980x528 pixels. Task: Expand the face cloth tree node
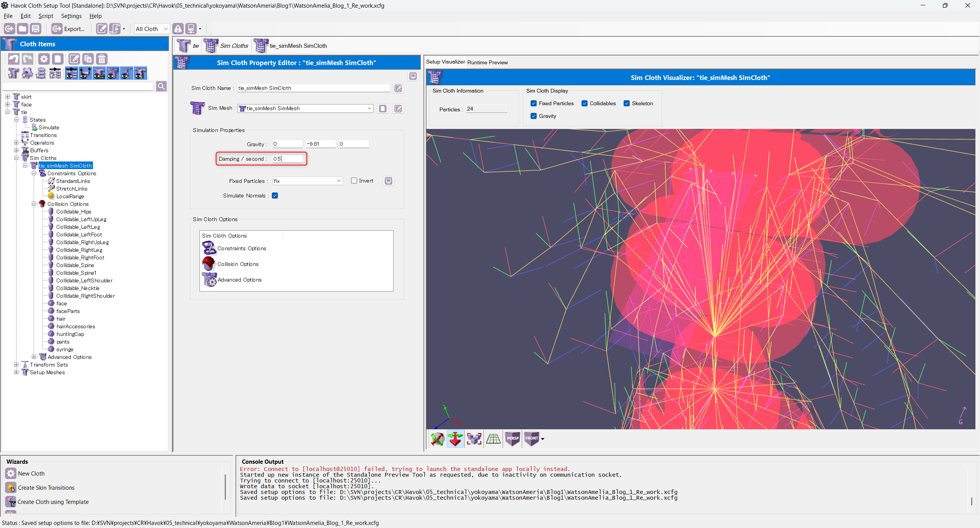click(x=7, y=104)
